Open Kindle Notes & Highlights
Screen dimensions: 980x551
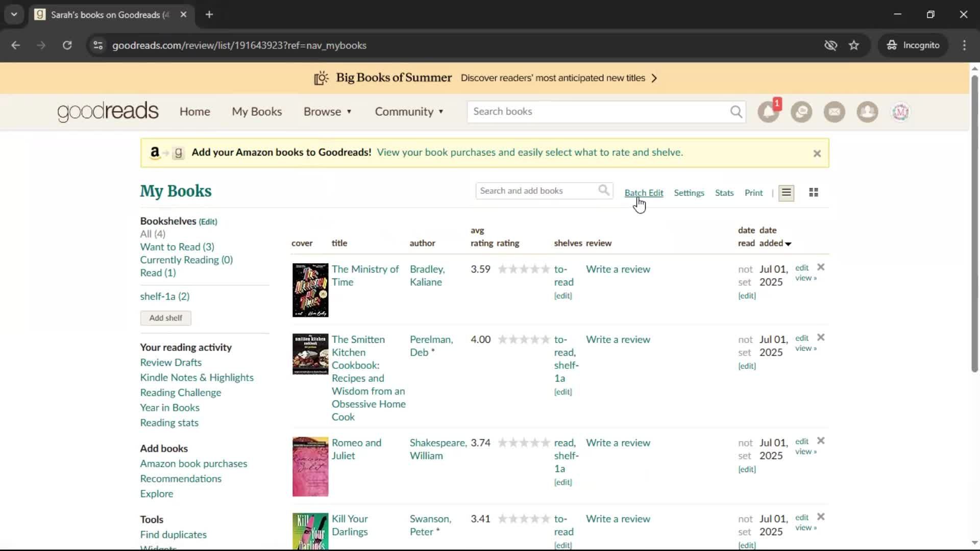[197, 377]
